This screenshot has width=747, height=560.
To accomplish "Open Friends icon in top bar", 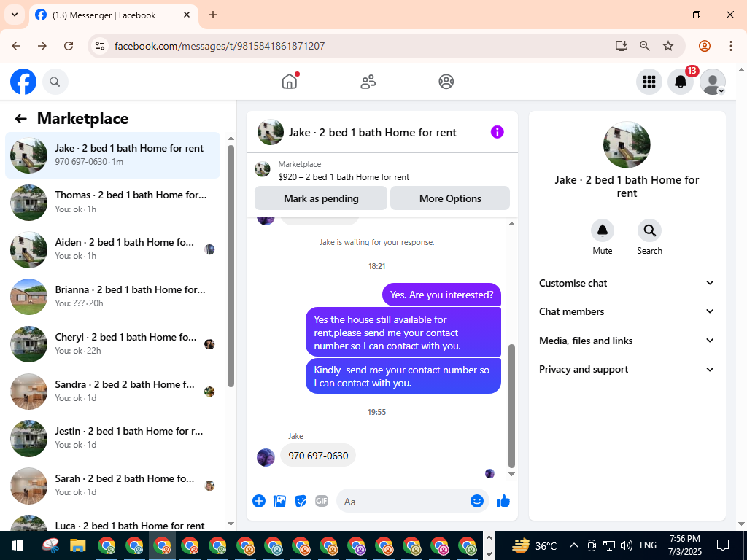I will tap(368, 82).
